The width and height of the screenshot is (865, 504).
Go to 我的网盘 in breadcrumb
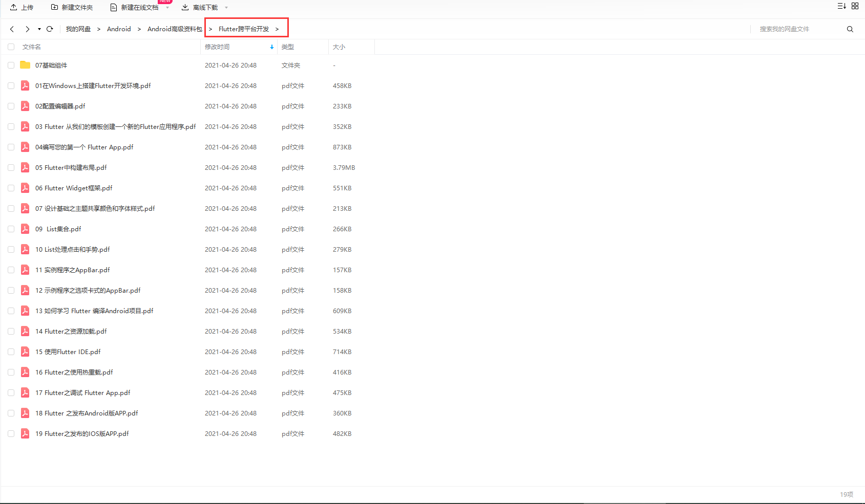[78, 29]
